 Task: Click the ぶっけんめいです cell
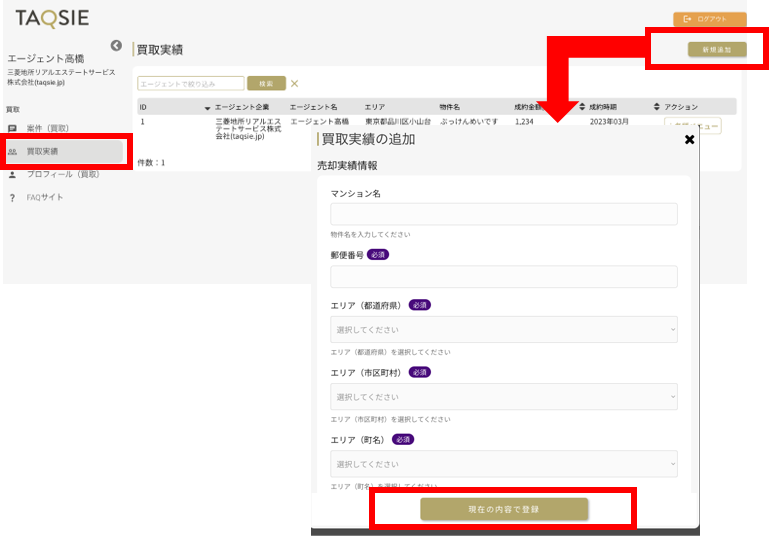click(x=469, y=122)
